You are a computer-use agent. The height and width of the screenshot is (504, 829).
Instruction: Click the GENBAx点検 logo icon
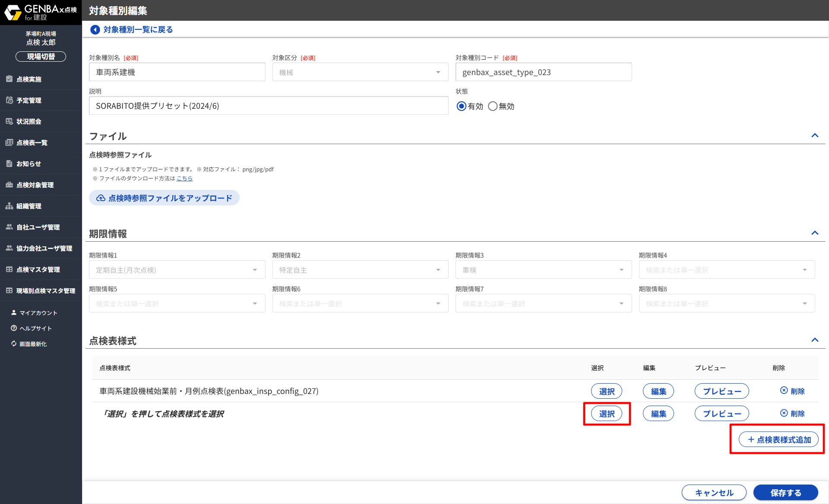coord(13,13)
